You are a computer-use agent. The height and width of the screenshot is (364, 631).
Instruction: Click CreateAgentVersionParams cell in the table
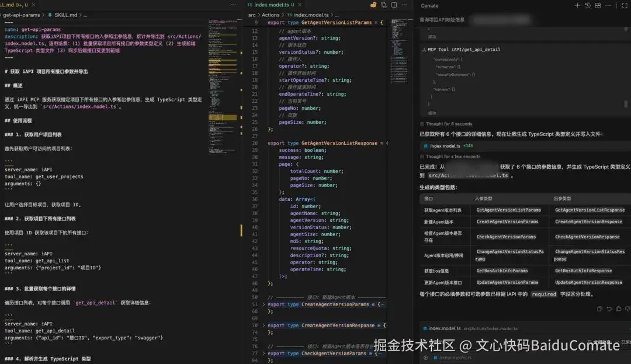(507, 221)
